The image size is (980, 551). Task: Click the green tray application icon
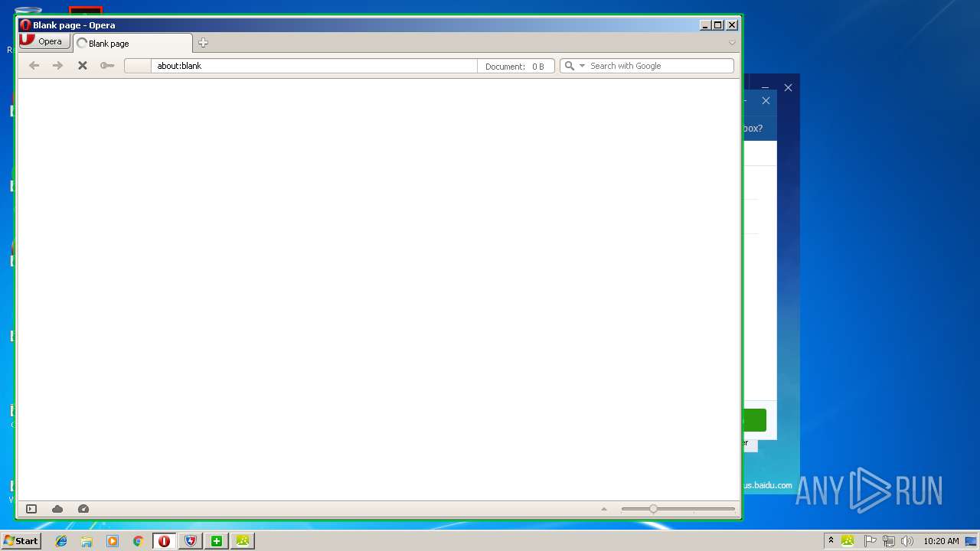[x=848, y=541]
